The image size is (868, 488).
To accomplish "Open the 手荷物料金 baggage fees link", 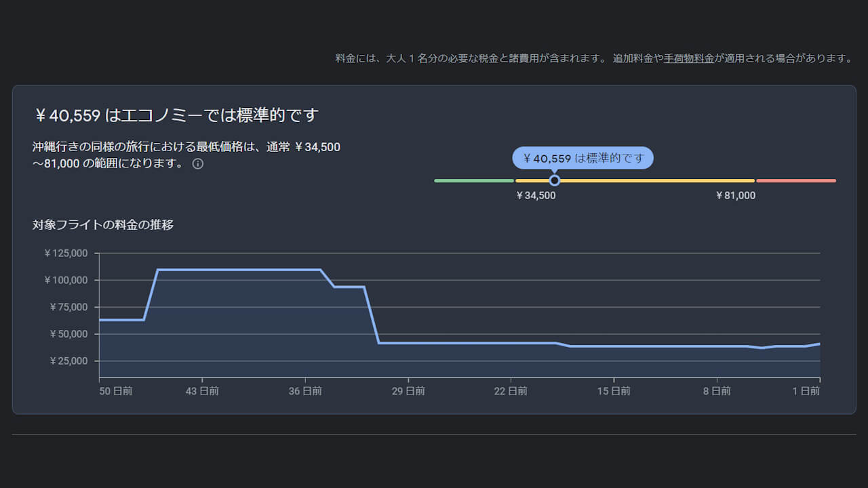I will click(689, 58).
